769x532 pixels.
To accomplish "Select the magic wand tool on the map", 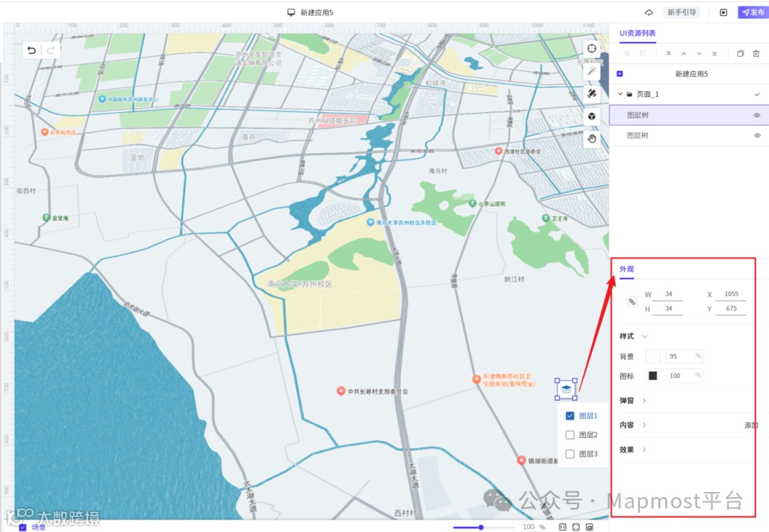I will tap(592, 71).
